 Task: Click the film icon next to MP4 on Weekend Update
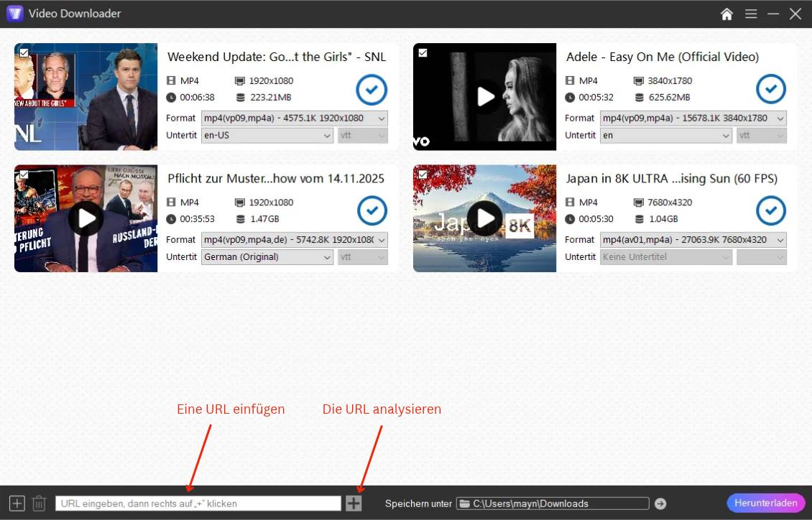tap(171, 80)
